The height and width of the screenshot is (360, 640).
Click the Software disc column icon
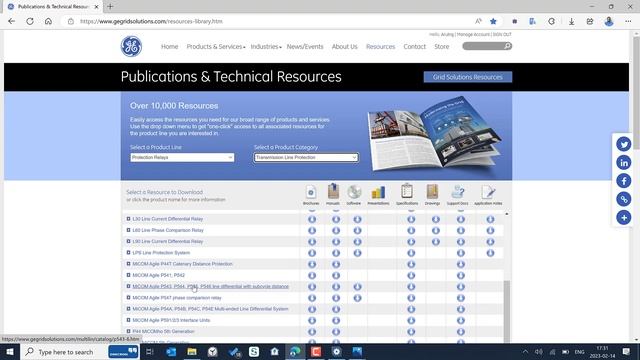[x=354, y=192]
